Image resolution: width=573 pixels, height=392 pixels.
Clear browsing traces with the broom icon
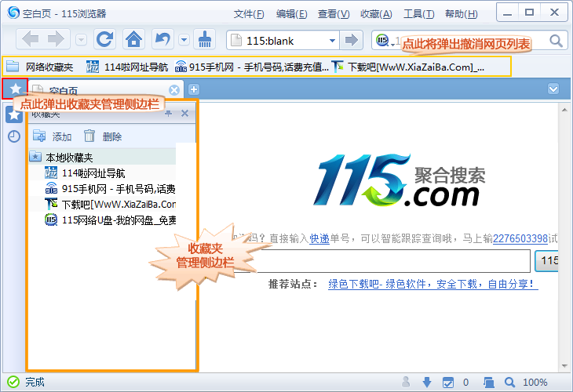pos(205,39)
